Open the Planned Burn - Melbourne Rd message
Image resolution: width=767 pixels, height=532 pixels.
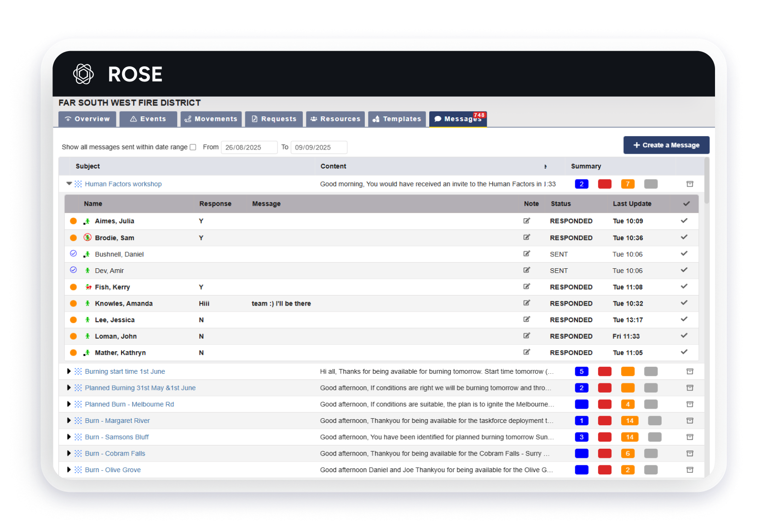coord(129,404)
